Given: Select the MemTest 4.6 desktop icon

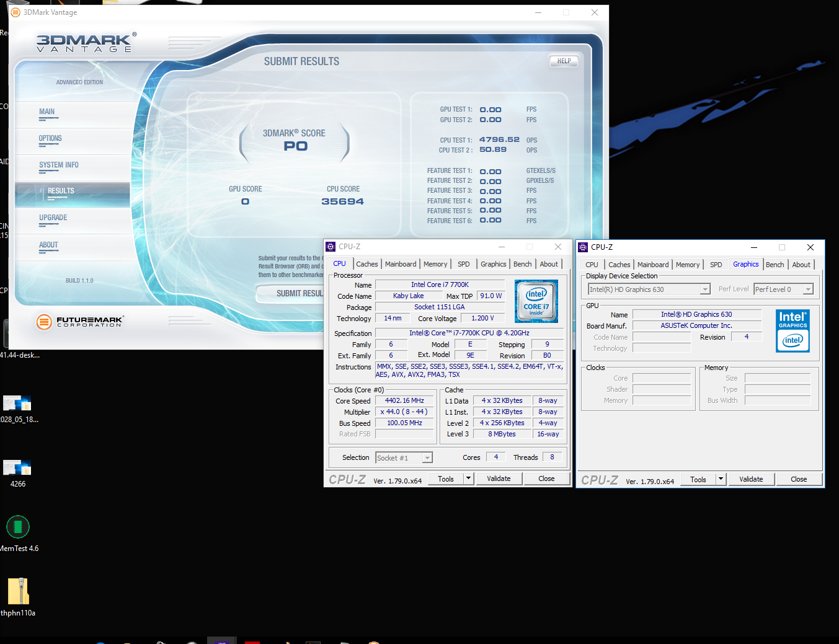Looking at the screenshot, I should click(x=18, y=527).
